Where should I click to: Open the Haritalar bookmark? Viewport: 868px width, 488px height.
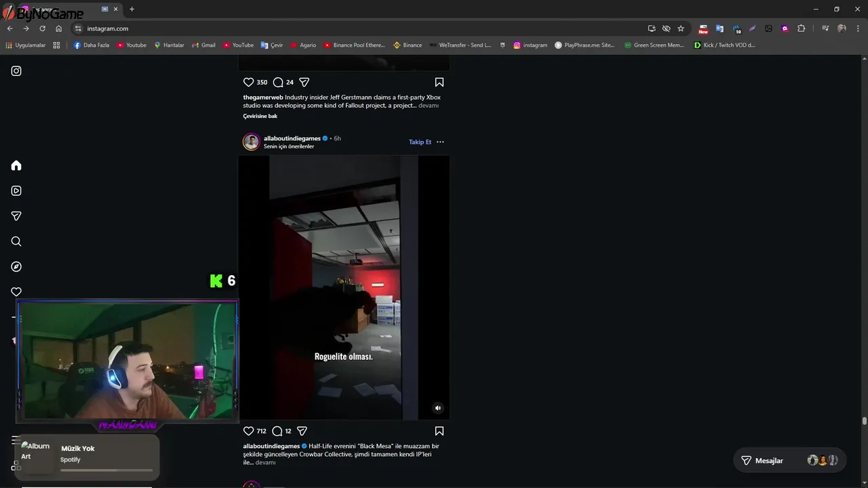click(169, 45)
